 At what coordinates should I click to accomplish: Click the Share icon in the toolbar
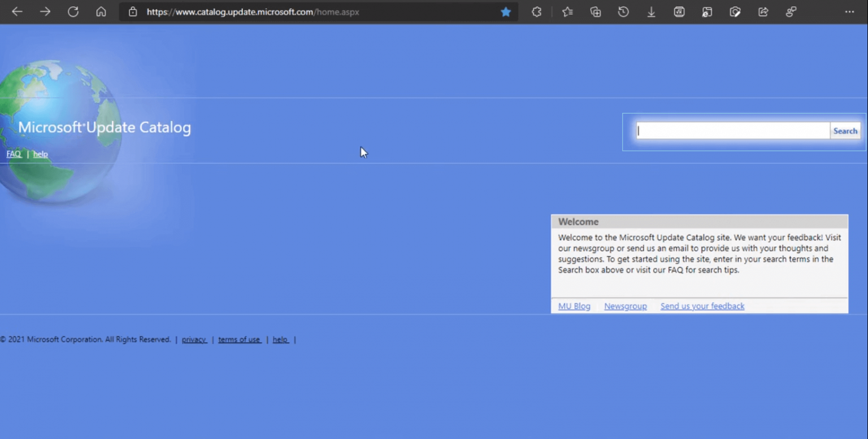763,12
